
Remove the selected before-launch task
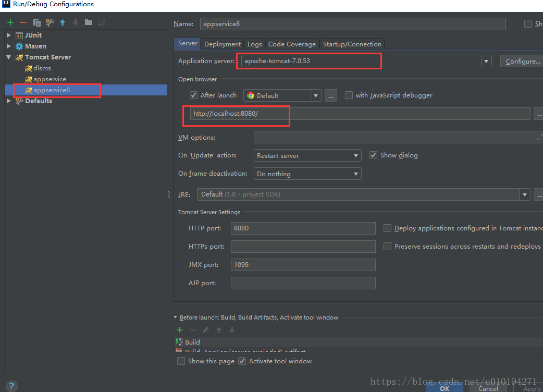point(192,330)
